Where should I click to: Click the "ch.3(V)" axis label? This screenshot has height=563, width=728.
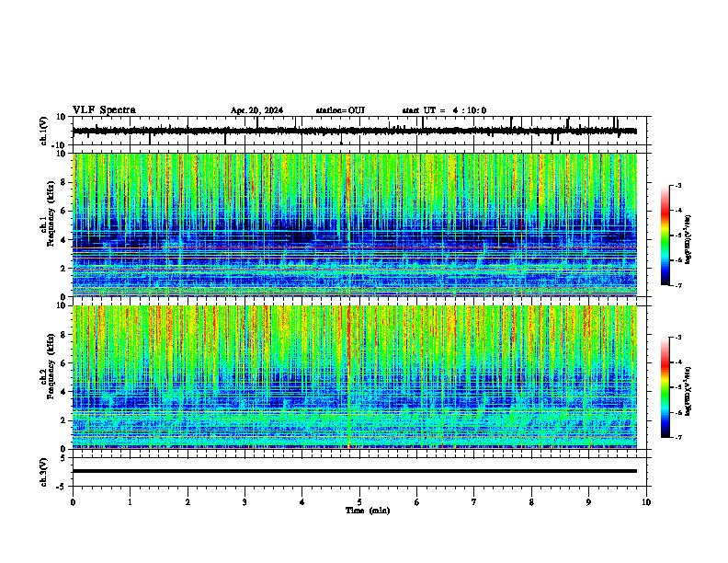tap(44, 472)
